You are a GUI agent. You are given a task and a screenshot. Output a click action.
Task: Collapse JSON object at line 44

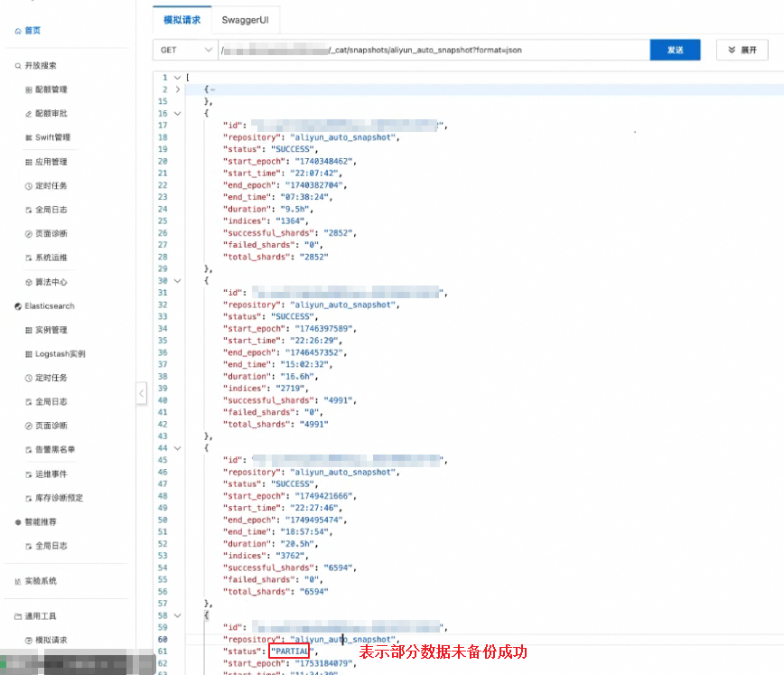coord(177,448)
